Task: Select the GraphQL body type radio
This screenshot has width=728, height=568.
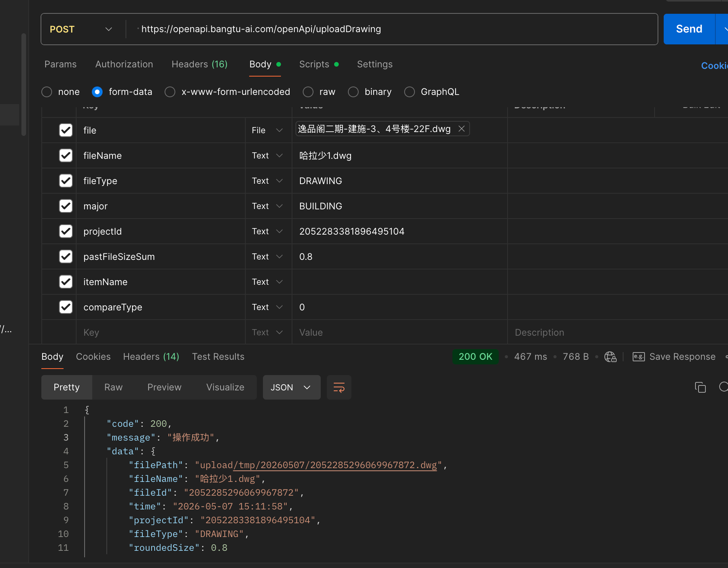Action: point(410,92)
